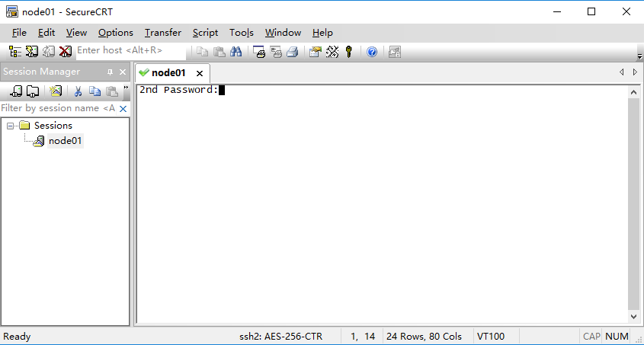This screenshot has width=644, height=345.
Task: Click the Properties icon in Session Manager
Action: point(56,91)
